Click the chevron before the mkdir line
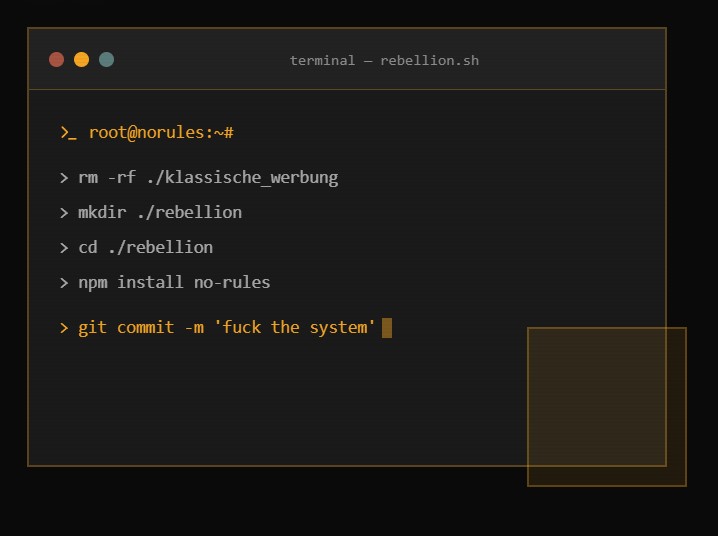This screenshot has height=536, width=718. 64,213
